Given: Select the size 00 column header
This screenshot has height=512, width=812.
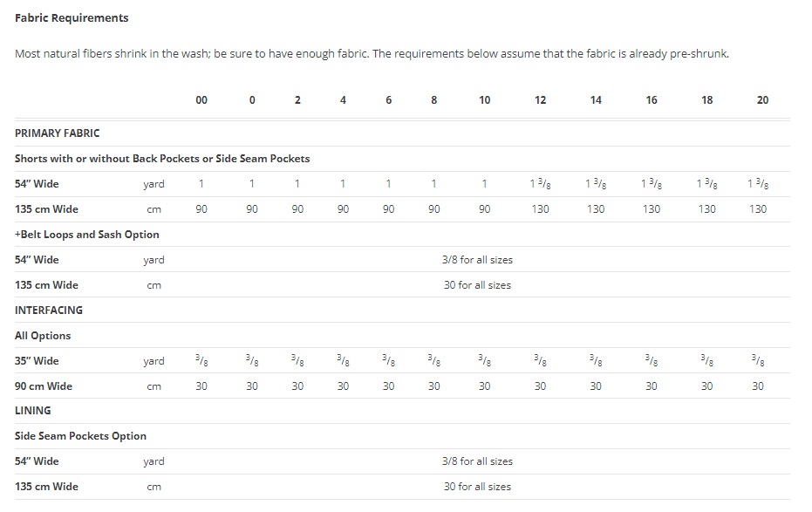Looking at the screenshot, I should pyautogui.click(x=201, y=100).
